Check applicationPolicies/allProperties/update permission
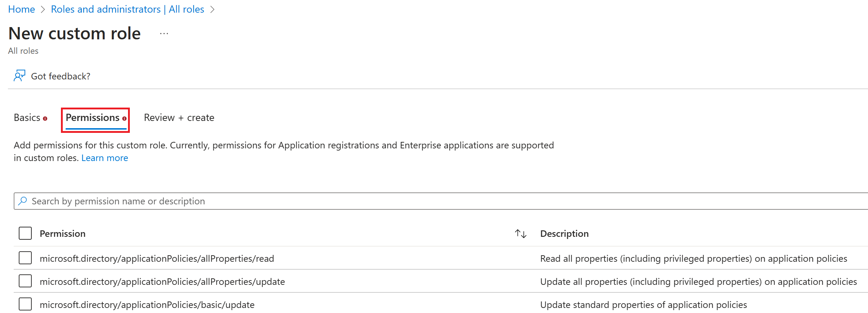The height and width of the screenshot is (313, 868). coord(25,281)
